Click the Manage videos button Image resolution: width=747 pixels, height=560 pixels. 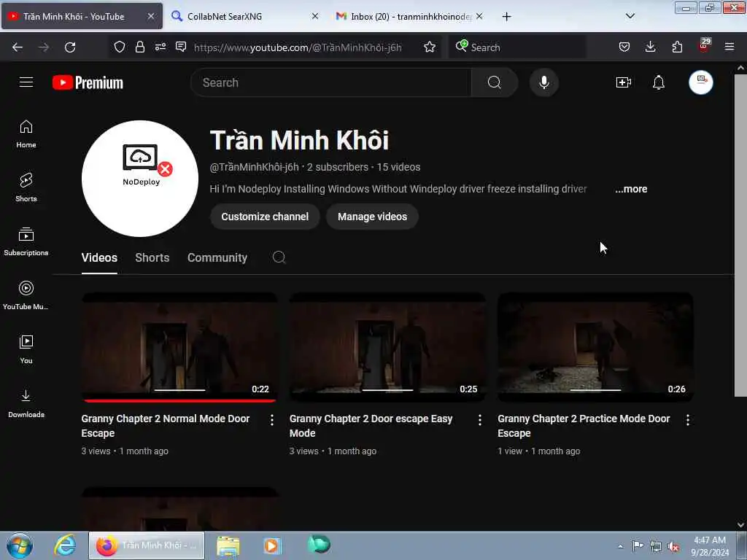click(372, 217)
